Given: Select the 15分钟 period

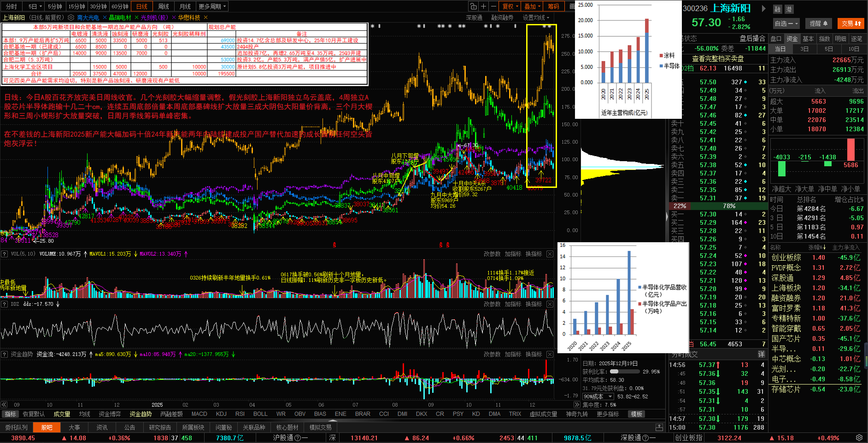Looking at the screenshot, I should click(x=77, y=6).
